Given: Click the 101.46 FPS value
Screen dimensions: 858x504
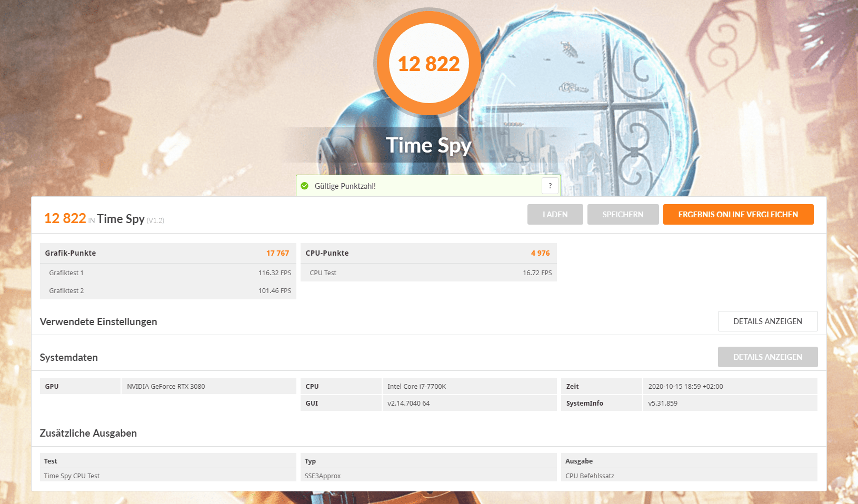Looking at the screenshot, I should tap(275, 290).
